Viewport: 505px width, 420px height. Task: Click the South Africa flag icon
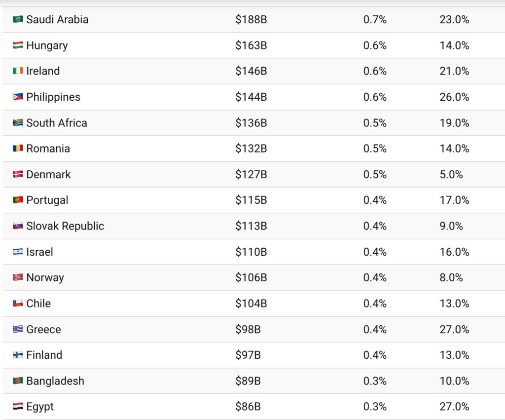[x=18, y=123]
